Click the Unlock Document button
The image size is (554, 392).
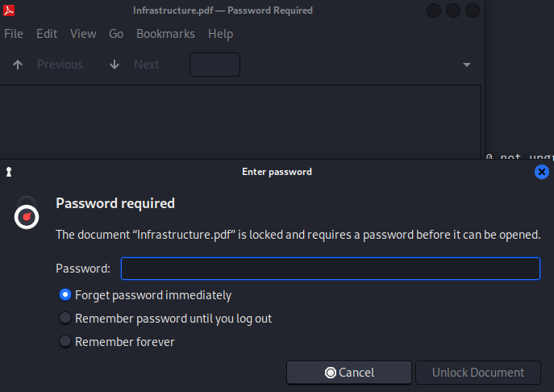[x=478, y=373]
